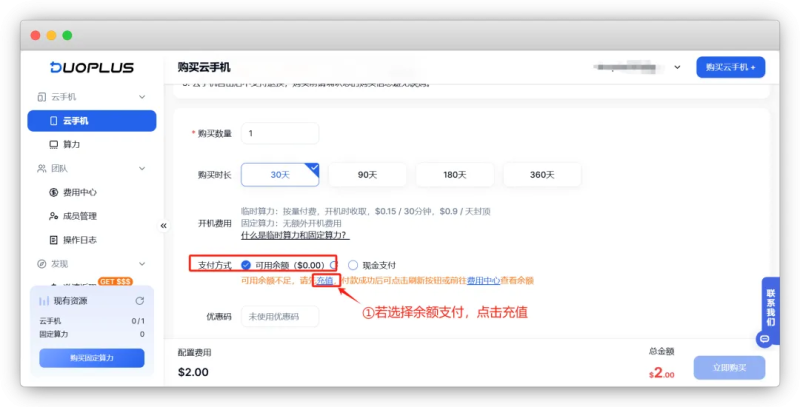
Task: Open the 费用中心 link in notice
Action: pos(483,281)
